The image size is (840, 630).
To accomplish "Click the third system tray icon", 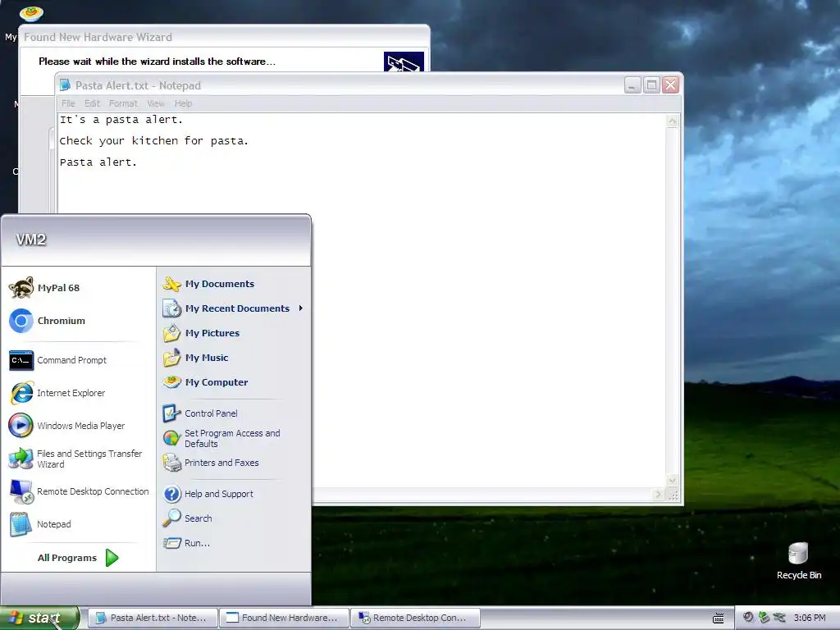I will pos(779,618).
